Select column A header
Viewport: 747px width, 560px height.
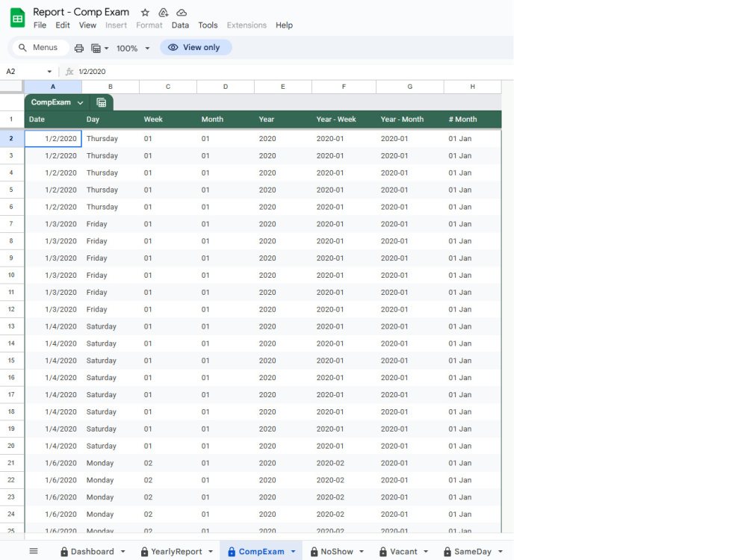pos(53,87)
